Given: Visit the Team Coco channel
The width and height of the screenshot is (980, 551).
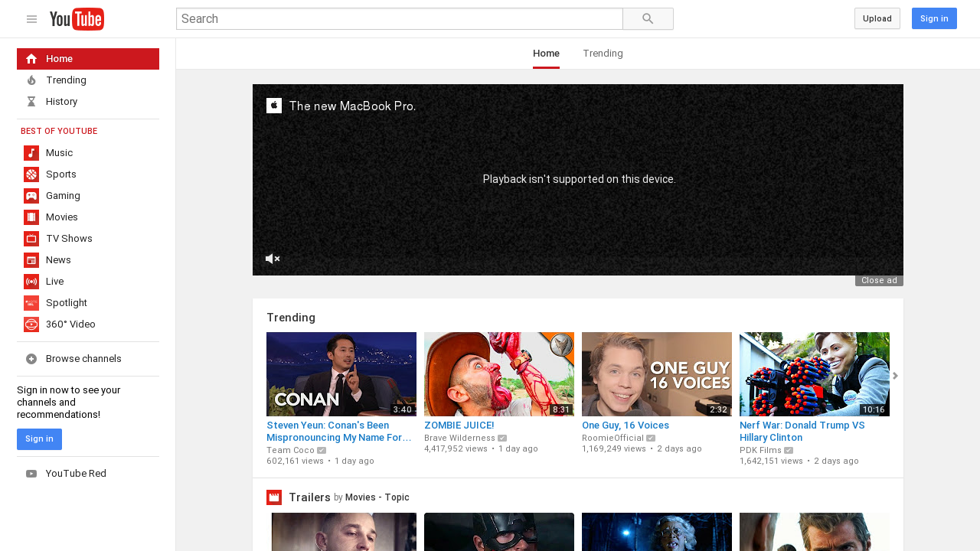Looking at the screenshot, I should coord(290,450).
